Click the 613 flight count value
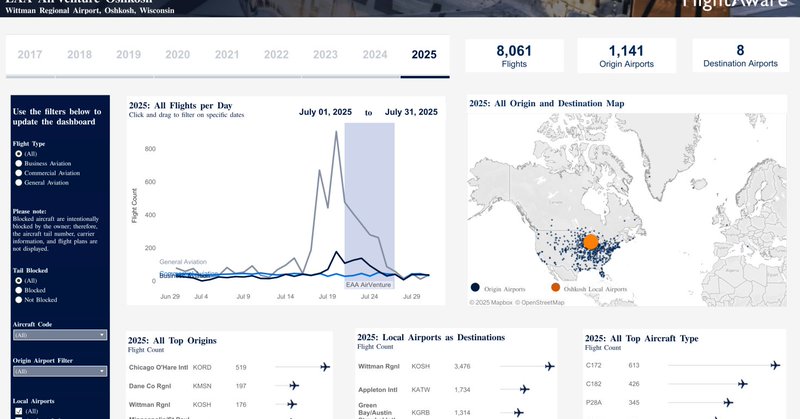 (634, 365)
